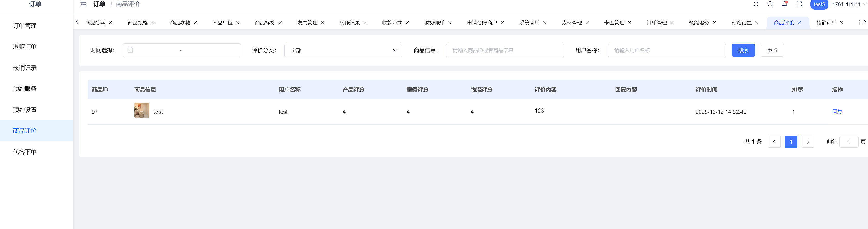The height and width of the screenshot is (229, 868).
Task: Close the 财务账单 tab
Action: 450,23
